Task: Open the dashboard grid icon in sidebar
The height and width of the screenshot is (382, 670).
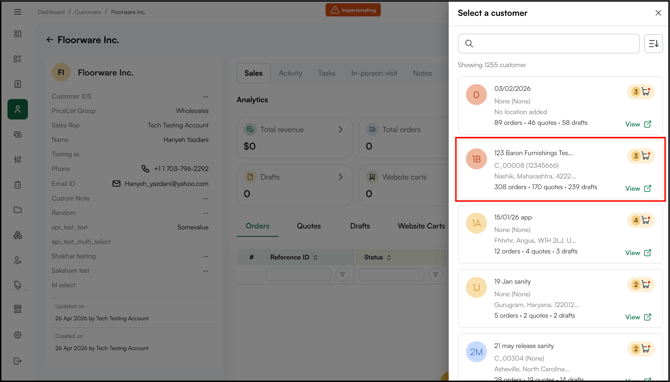Action: coord(18,34)
